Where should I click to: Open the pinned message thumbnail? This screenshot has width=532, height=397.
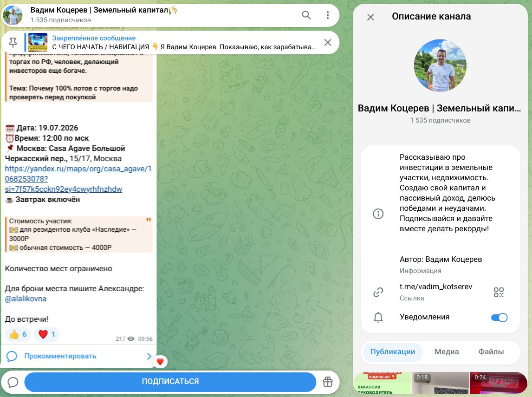[38, 42]
